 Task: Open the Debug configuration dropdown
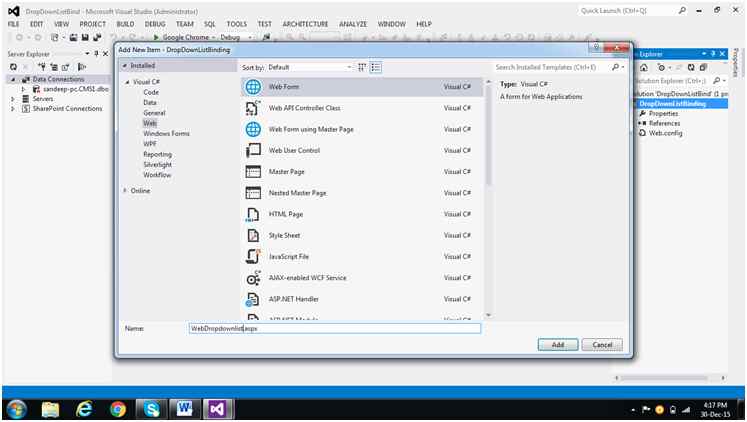point(250,37)
